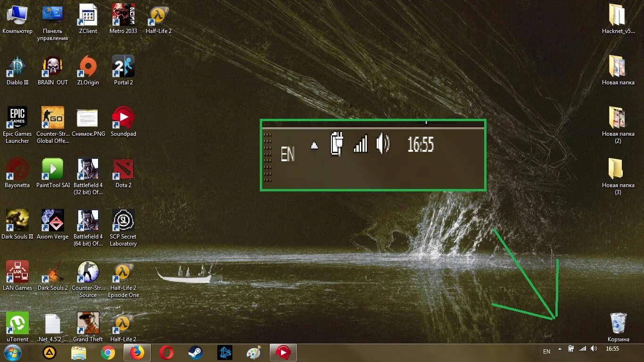
Task: Select the Dark Souls III shortcut
Action: [x=17, y=224]
